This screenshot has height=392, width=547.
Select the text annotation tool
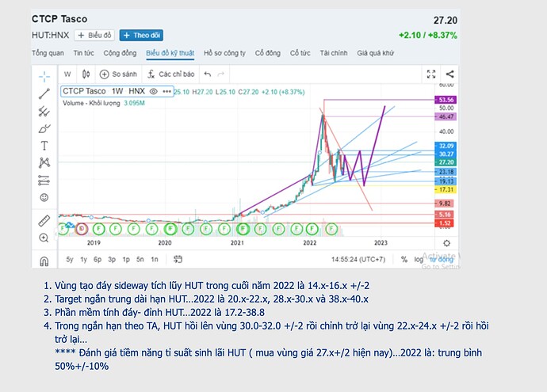44,146
